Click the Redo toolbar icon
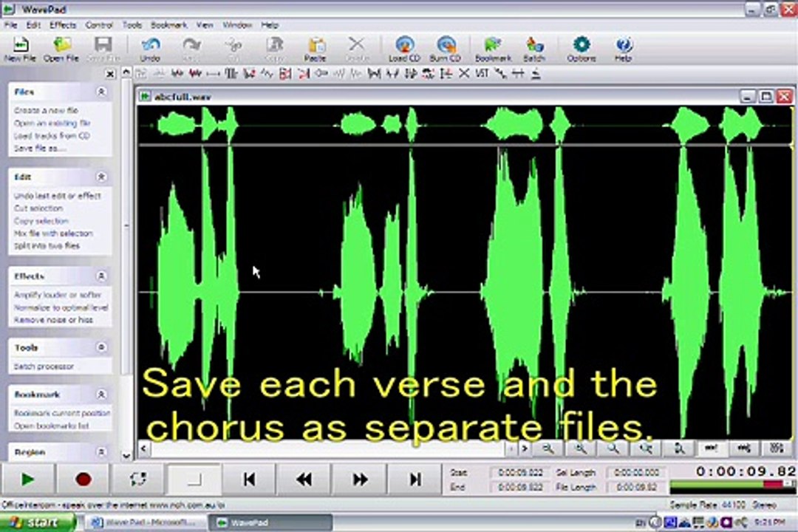Screen dimensions: 798x532 coord(192,50)
